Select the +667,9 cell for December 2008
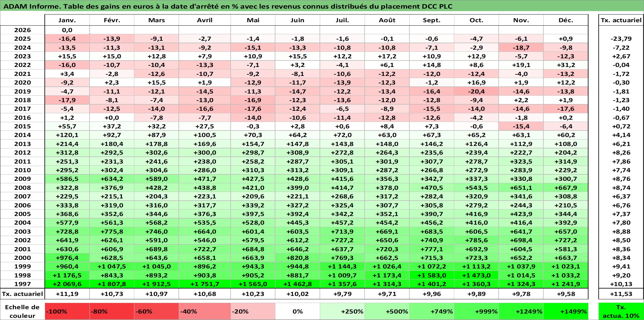This screenshot has height=320, width=644. click(x=566, y=188)
